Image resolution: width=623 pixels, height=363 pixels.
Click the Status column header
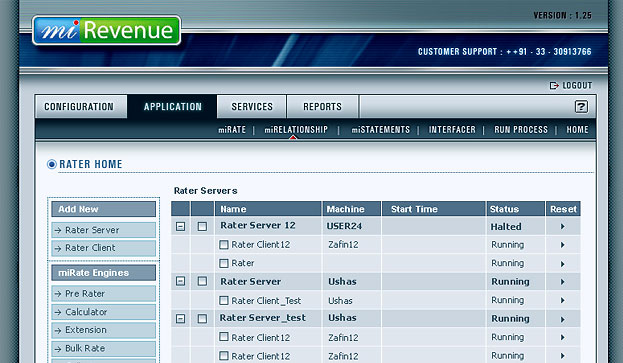point(515,209)
